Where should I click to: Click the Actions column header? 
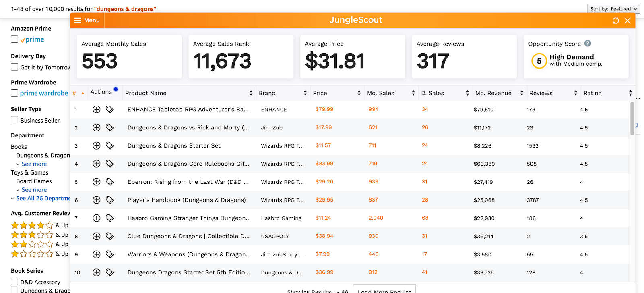pyautogui.click(x=101, y=92)
